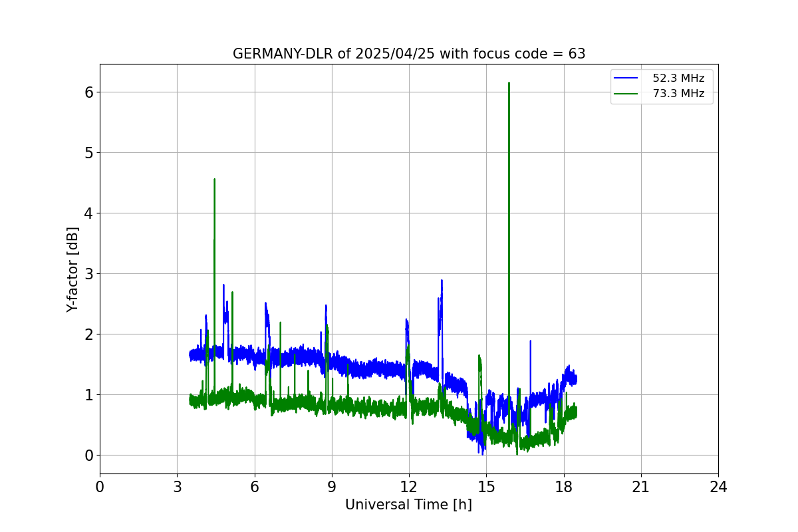Click x-axis tick label 21
Viewport: 798px width, 532px height.
641,487
